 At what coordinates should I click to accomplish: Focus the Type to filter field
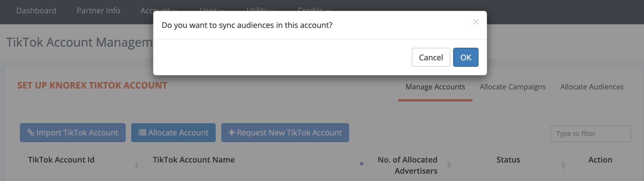click(590, 133)
